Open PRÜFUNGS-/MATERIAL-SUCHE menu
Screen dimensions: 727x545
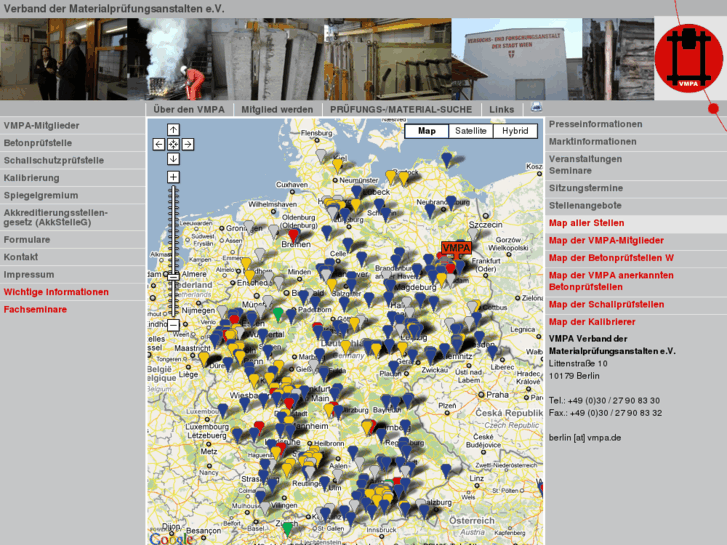[x=401, y=109]
